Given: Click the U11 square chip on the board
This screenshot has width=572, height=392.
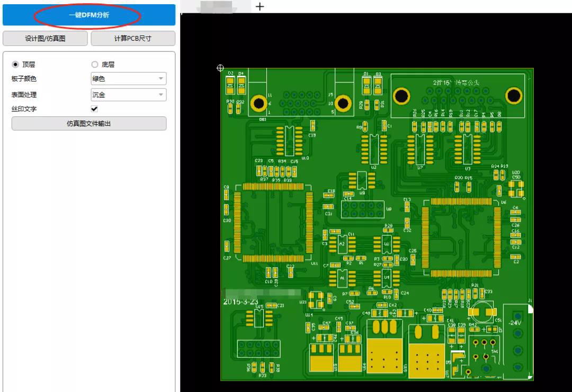Looking at the screenshot, I should click(x=273, y=223).
